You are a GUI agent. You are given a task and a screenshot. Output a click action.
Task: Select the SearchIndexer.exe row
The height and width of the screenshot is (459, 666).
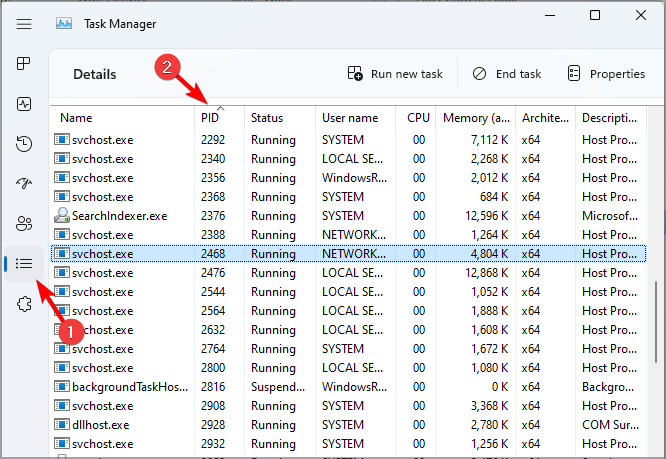pyautogui.click(x=348, y=216)
